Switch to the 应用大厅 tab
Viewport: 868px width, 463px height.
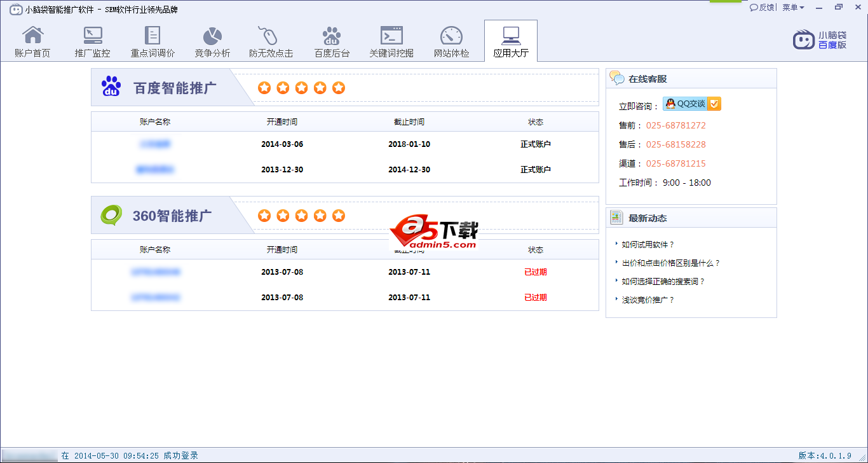point(511,41)
